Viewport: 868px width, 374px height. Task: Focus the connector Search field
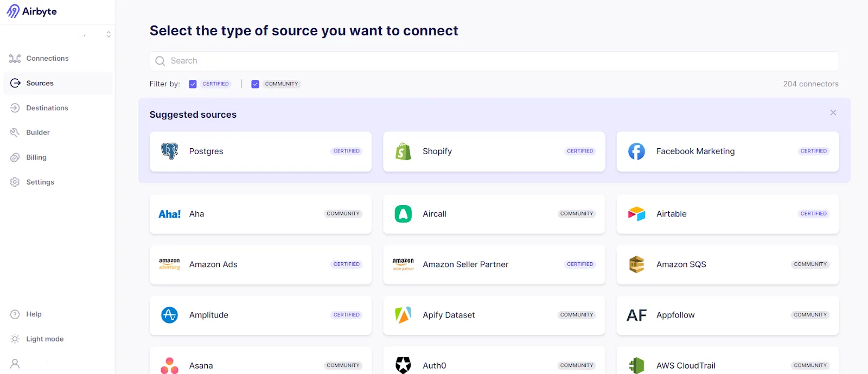[494, 61]
